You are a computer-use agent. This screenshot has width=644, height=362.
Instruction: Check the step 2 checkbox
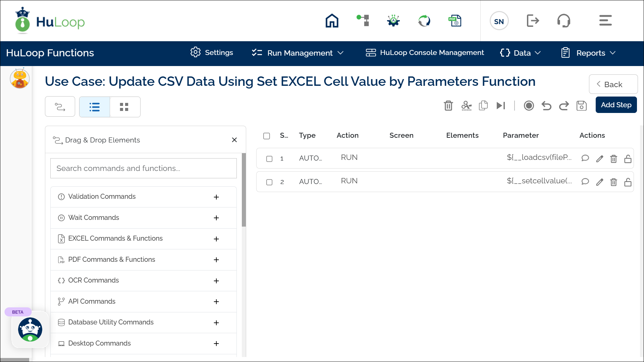[269, 182]
